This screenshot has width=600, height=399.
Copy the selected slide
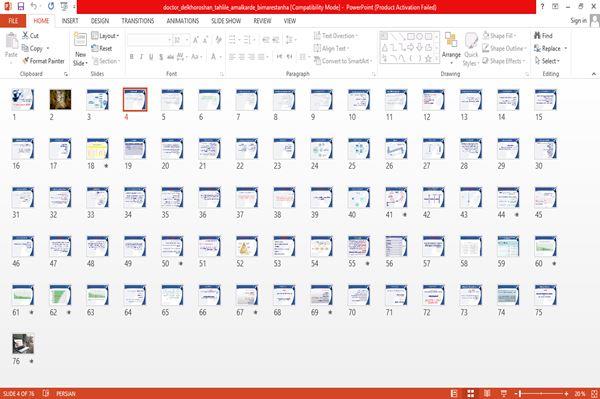(x=32, y=48)
